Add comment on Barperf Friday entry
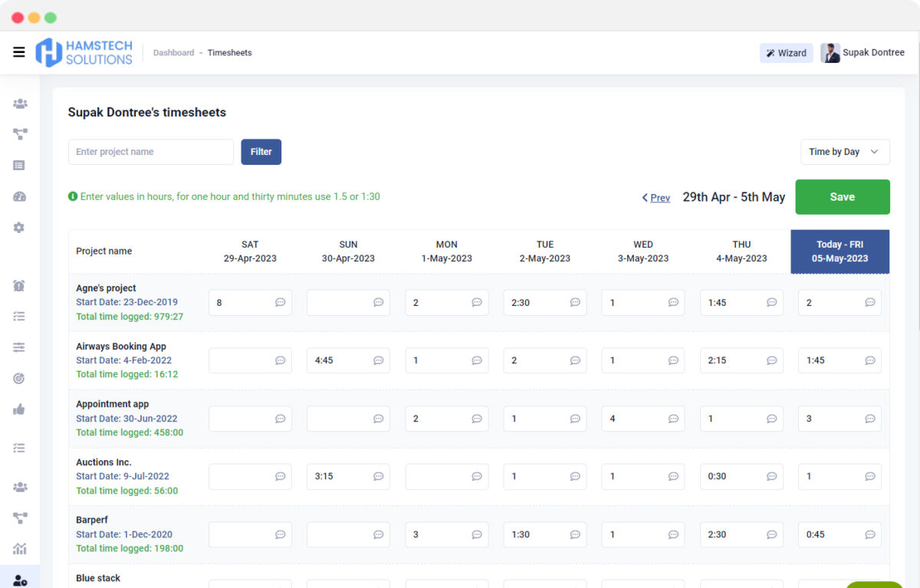 tap(869, 534)
